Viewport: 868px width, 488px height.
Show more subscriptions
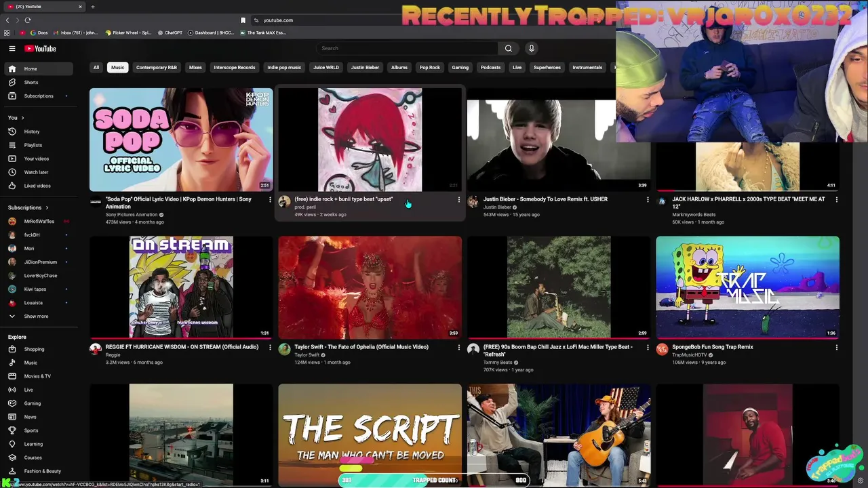pyautogui.click(x=38, y=317)
